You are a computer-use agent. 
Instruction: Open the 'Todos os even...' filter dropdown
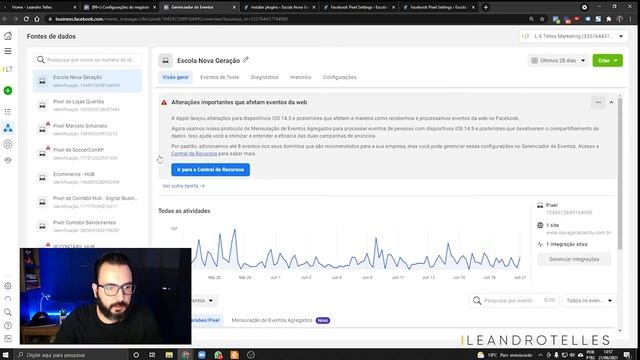tap(589, 300)
